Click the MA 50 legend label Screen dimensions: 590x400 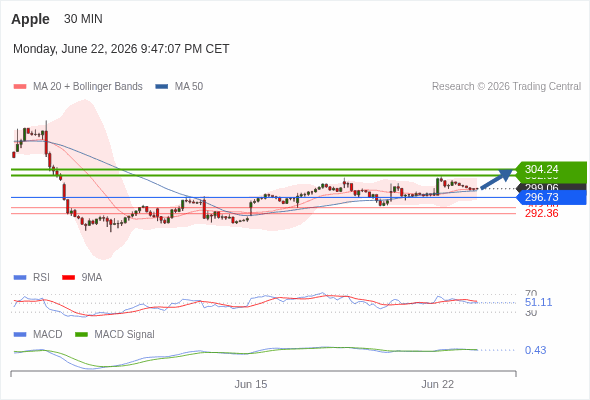click(x=189, y=87)
